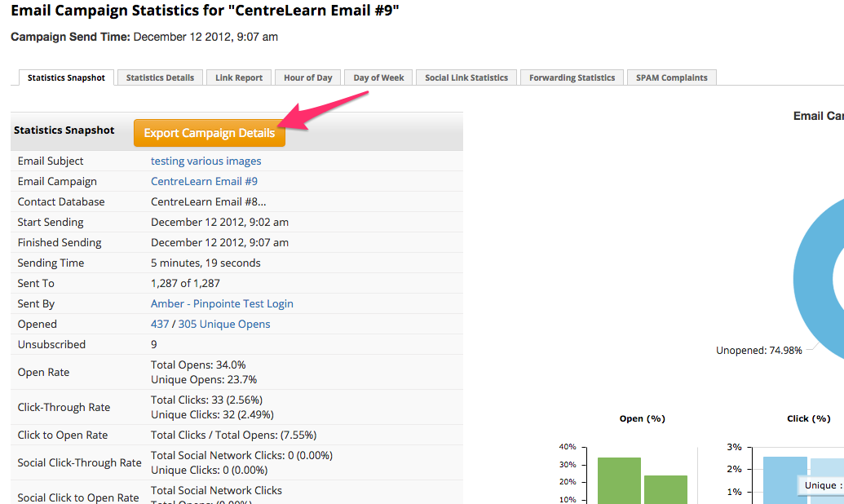Click the 'Click (%)' chart title
The image size is (844, 504).
tap(808, 419)
